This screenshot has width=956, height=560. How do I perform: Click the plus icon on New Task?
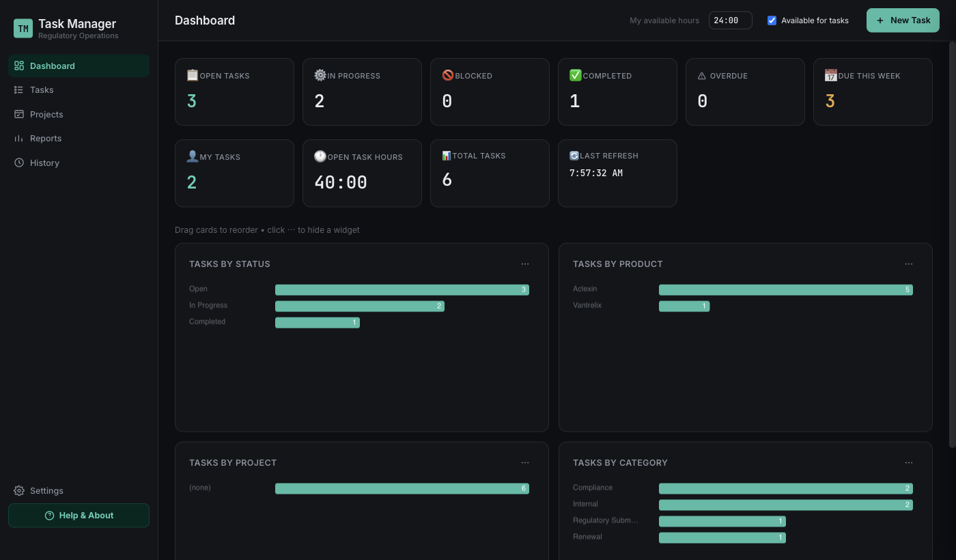880,20
